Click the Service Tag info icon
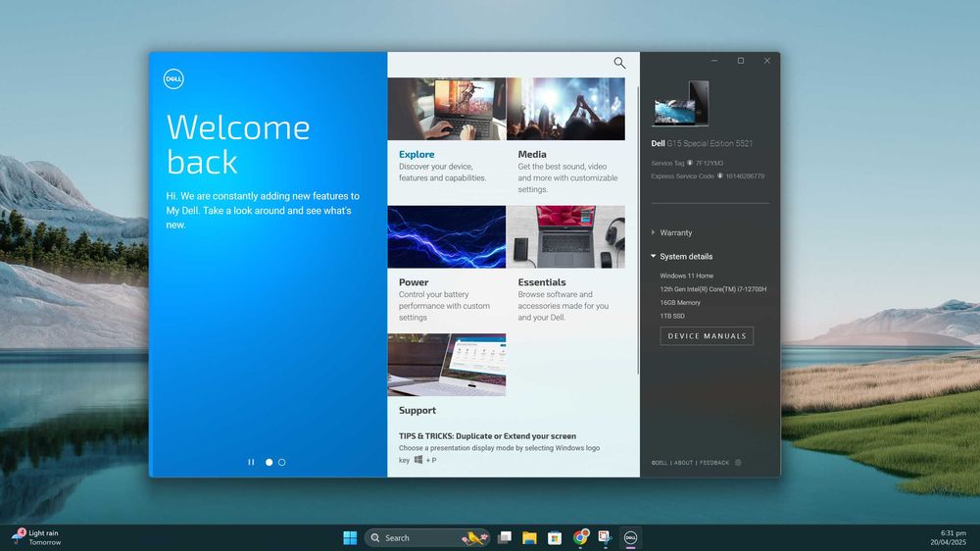 pos(690,163)
